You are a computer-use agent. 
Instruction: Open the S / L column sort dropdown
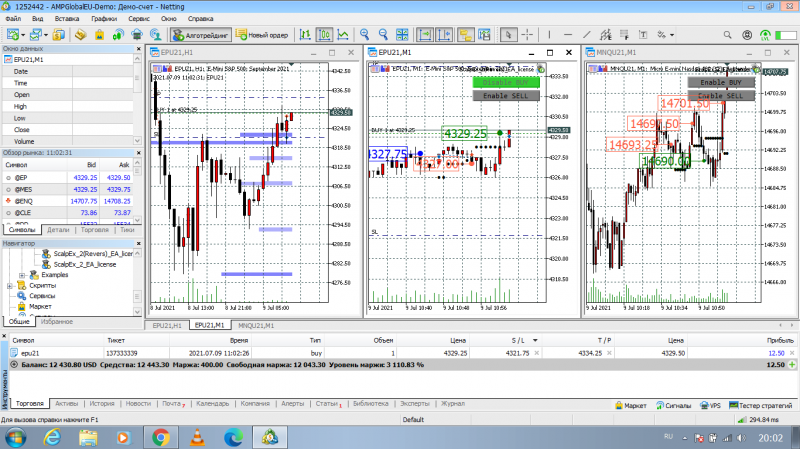[x=535, y=340]
